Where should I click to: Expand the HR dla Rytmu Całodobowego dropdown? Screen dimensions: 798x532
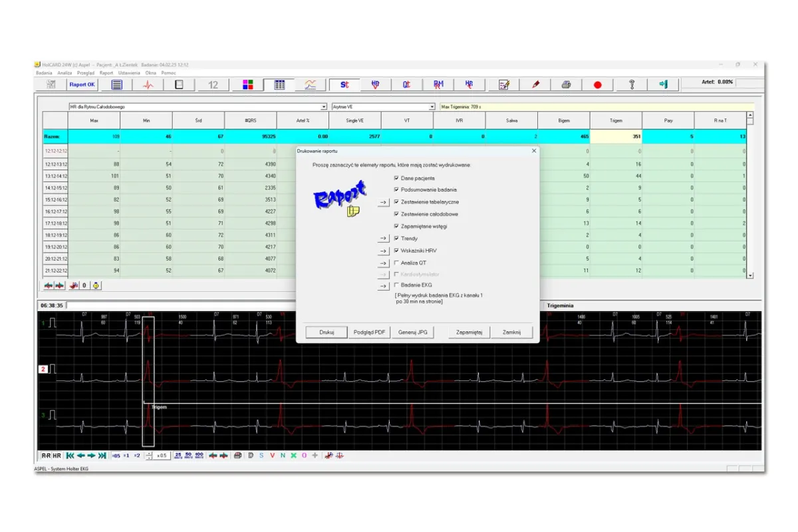(x=324, y=106)
